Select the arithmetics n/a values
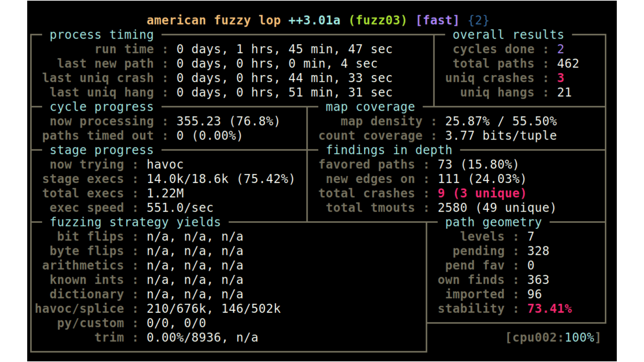 (195, 265)
